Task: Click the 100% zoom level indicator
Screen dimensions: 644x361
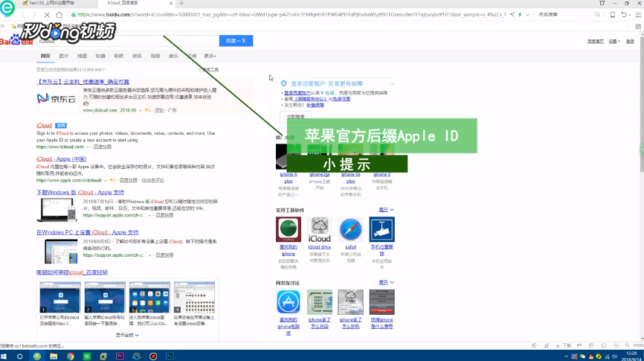Action: click(638, 346)
